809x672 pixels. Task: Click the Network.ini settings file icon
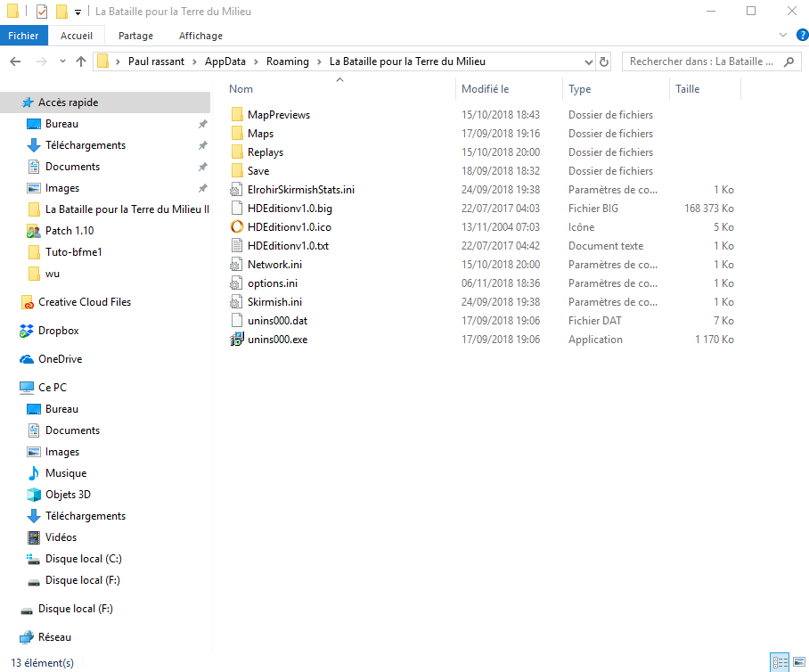[236, 265]
